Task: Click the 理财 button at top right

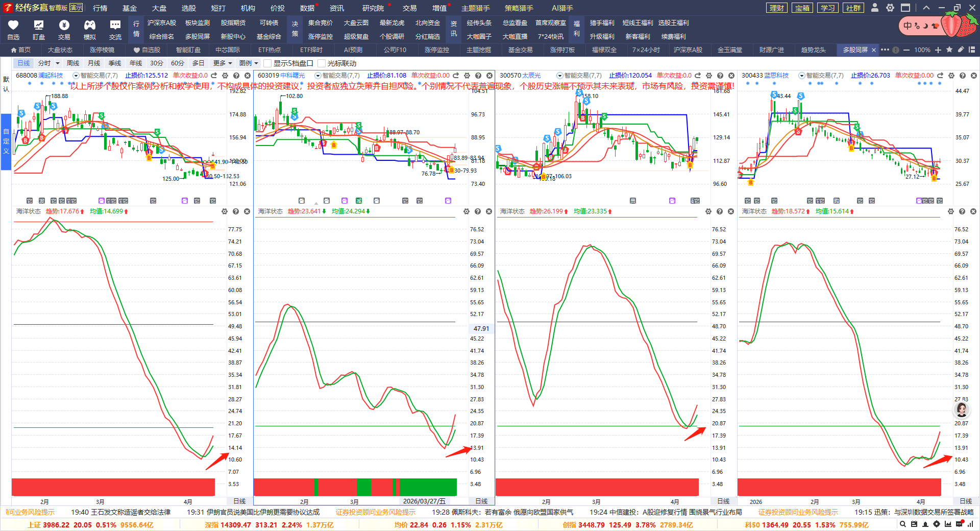Action: [x=777, y=8]
